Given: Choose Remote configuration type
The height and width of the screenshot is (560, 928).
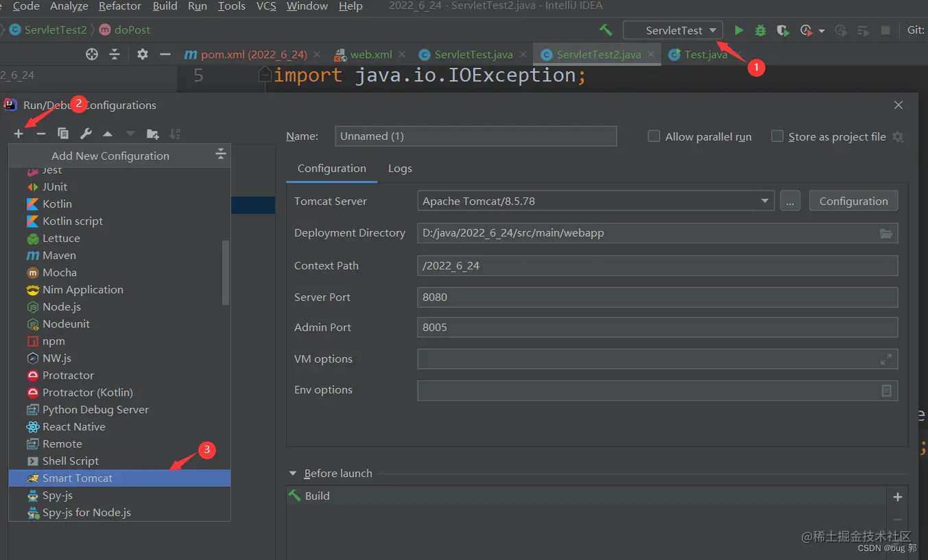Looking at the screenshot, I should click(x=119, y=443).
